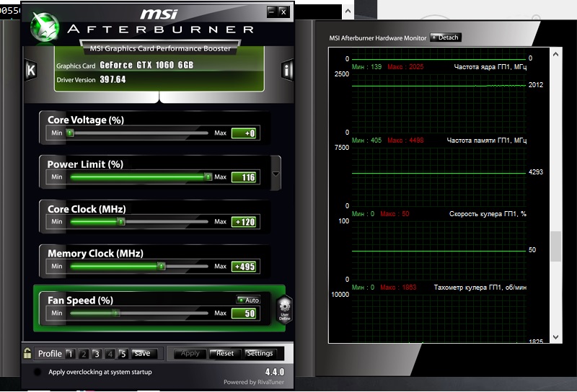
Task: Close the Afterburner window
Action: (x=283, y=12)
